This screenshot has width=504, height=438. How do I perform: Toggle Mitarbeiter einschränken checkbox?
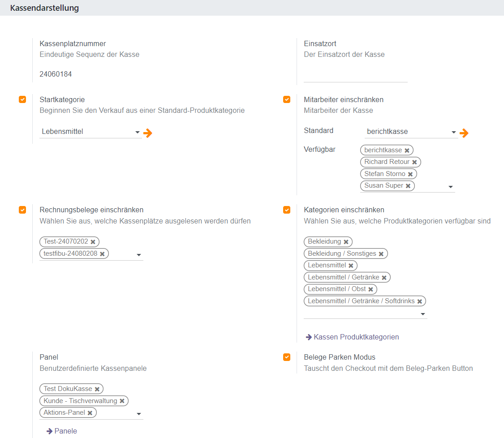(x=287, y=99)
